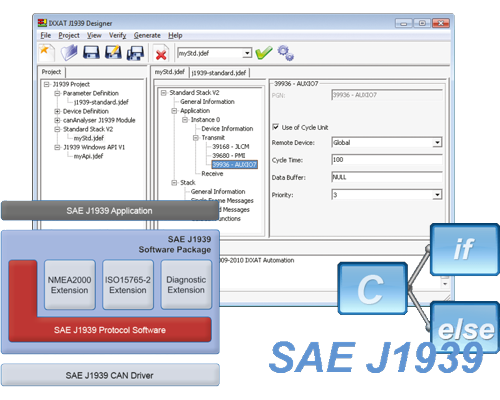The height and width of the screenshot is (400, 500).
Task: Open the Project menu
Action: click(x=69, y=35)
